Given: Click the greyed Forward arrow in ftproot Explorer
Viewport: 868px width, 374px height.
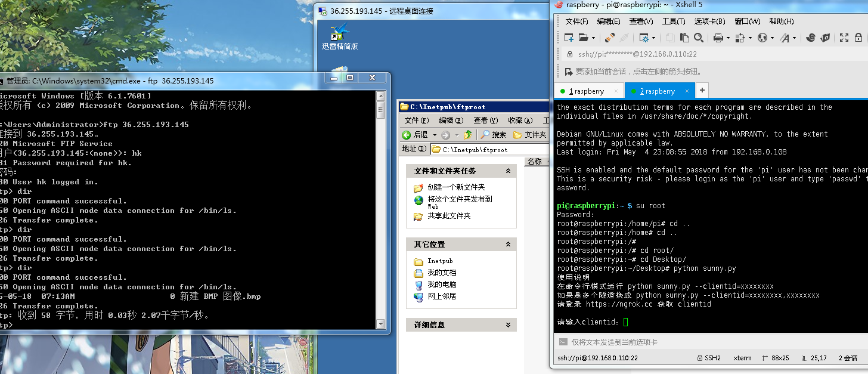Looking at the screenshot, I should point(447,135).
